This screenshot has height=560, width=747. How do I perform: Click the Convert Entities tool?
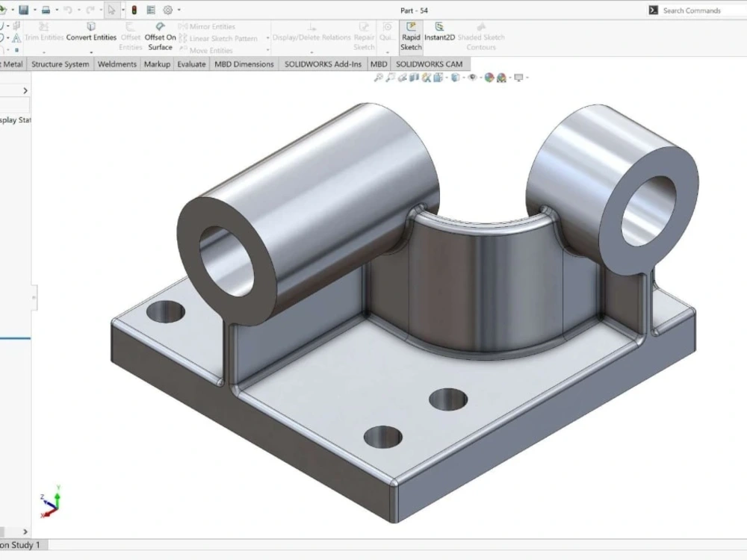[91, 32]
